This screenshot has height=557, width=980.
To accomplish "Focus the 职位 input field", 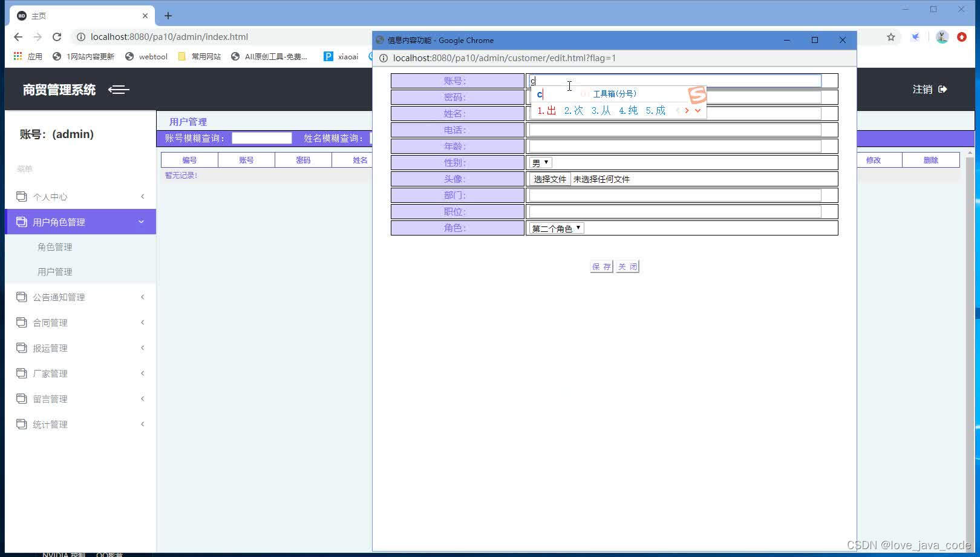I will (675, 211).
